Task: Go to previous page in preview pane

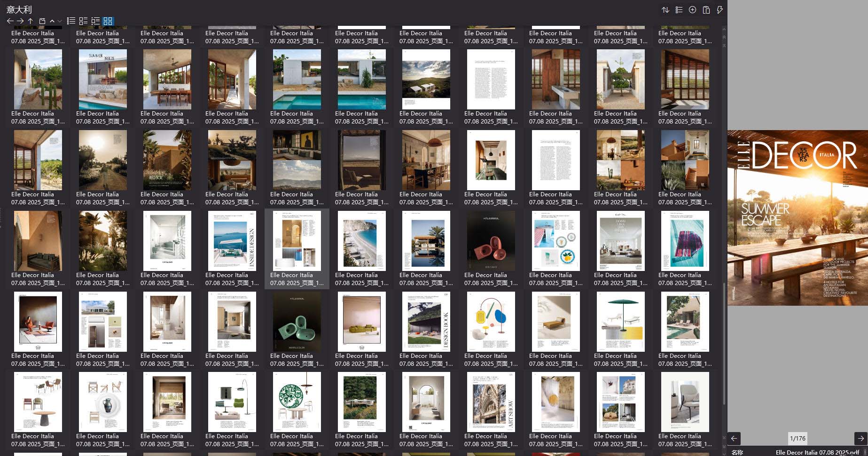Action: (x=734, y=439)
